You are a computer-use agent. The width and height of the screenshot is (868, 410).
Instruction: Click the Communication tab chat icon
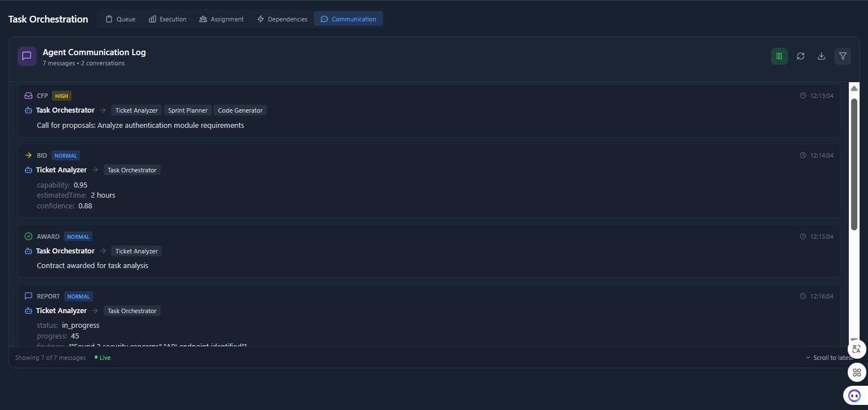pyautogui.click(x=324, y=19)
